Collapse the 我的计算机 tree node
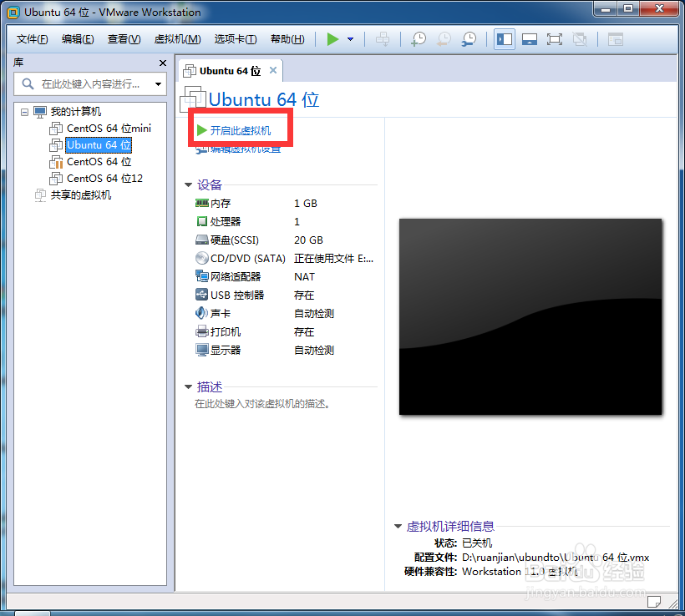Screen dimensions: 685x616 click(x=25, y=112)
